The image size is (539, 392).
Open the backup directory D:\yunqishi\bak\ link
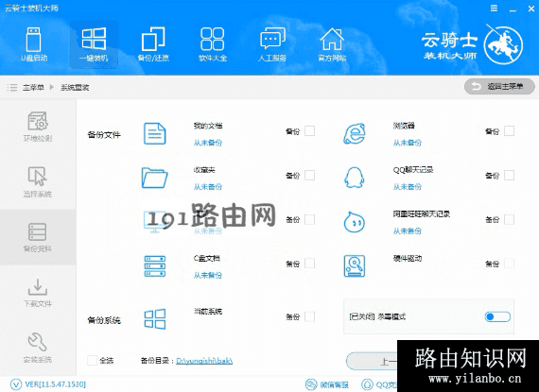coord(204,361)
